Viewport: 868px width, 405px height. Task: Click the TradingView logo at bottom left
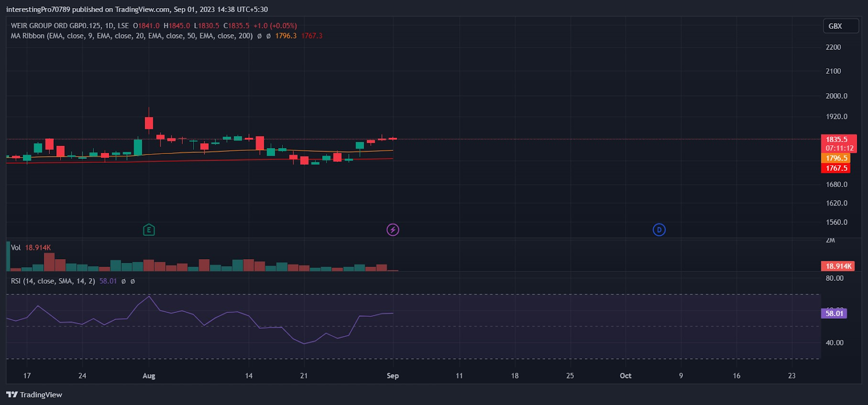pos(34,395)
